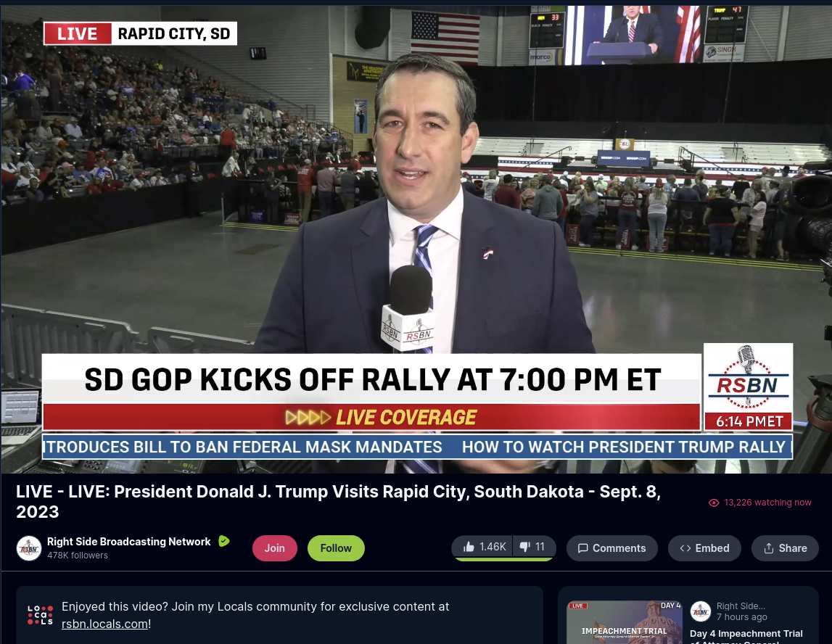This screenshot has height=644, width=832.
Task: Open the Comments section
Action: tap(611, 548)
